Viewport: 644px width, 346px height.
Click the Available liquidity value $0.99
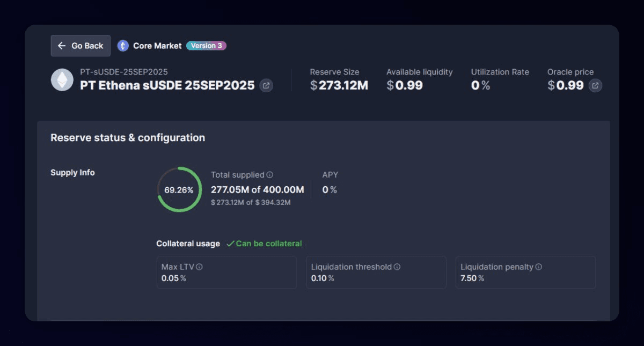click(405, 85)
